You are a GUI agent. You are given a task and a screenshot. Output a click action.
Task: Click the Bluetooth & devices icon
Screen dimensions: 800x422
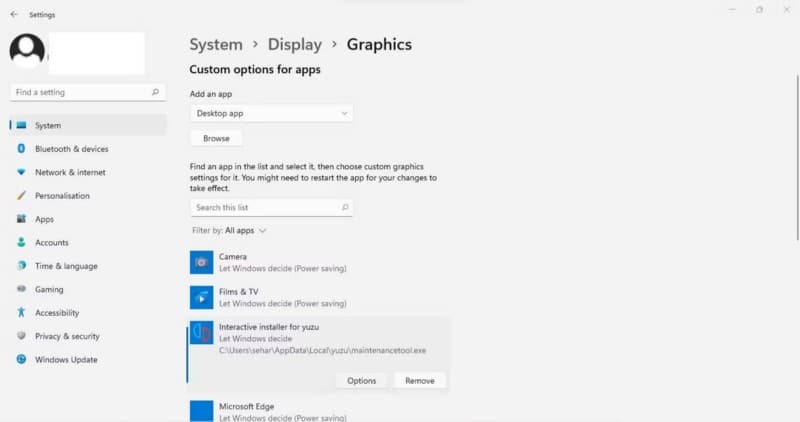click(x=21, y=148)
